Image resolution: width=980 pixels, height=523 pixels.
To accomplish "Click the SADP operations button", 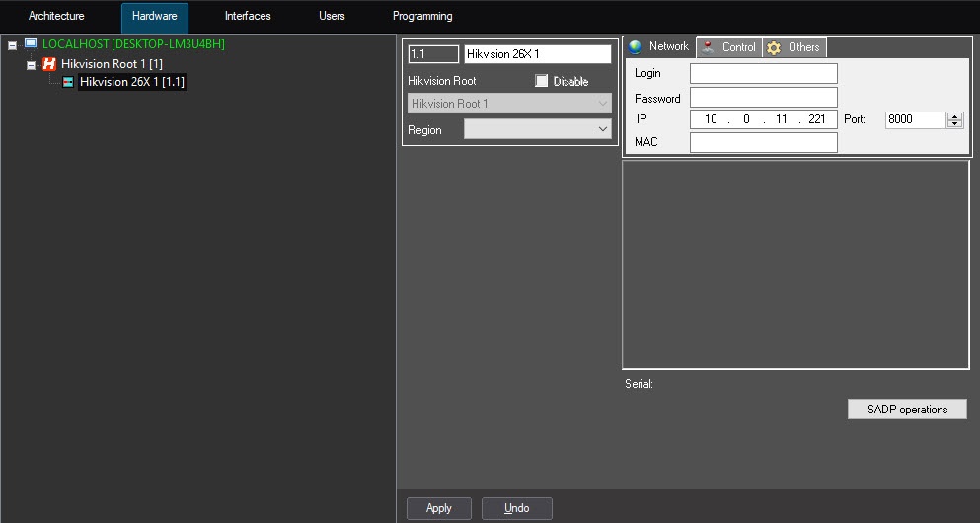I will pos(907,410).
